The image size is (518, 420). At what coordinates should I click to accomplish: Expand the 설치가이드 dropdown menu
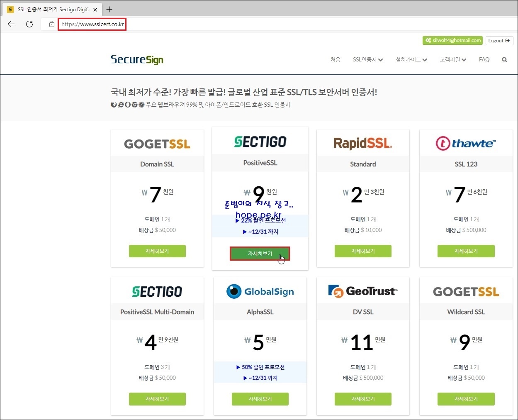pos(411,60)
